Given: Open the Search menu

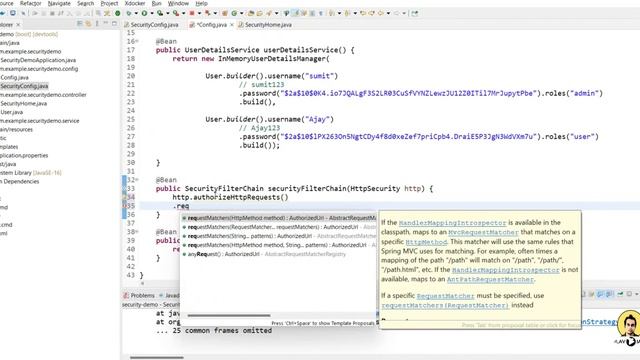Looking at the screenshot, I should 85,3.
